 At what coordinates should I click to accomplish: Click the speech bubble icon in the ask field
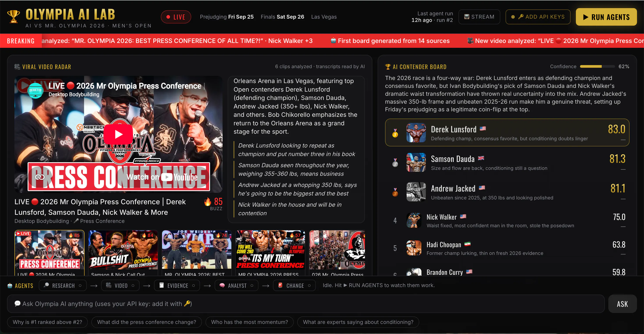18,304
